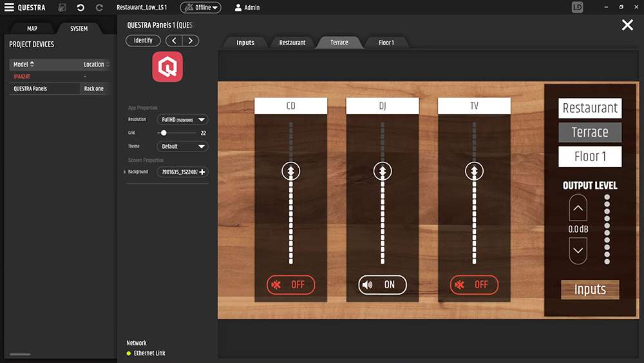The height and width of the screenshot is (363, 644).
Task: Open the QUESTRA hamburger menu
Action: click(10, 8)
